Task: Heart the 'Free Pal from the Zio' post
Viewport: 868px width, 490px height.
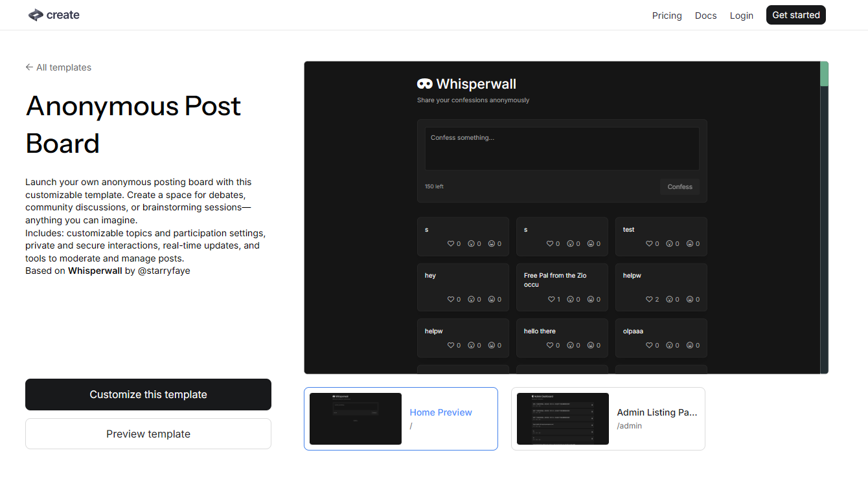Action: 551,300
